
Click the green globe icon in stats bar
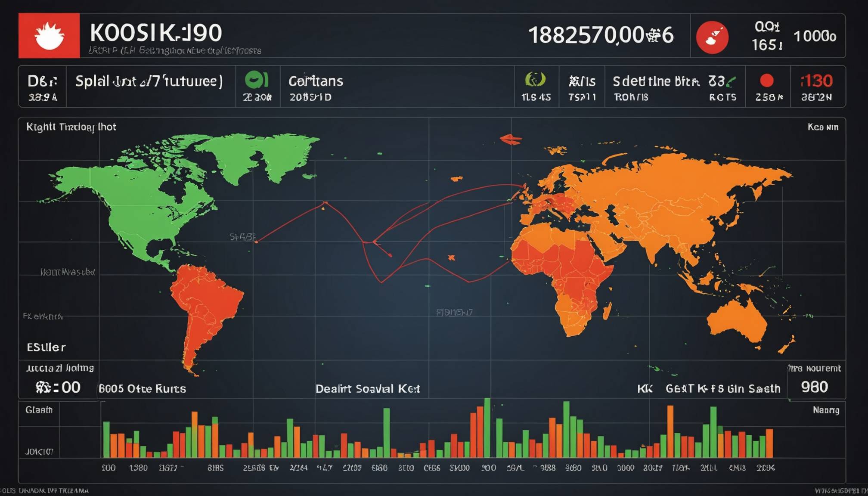[535, 80]
